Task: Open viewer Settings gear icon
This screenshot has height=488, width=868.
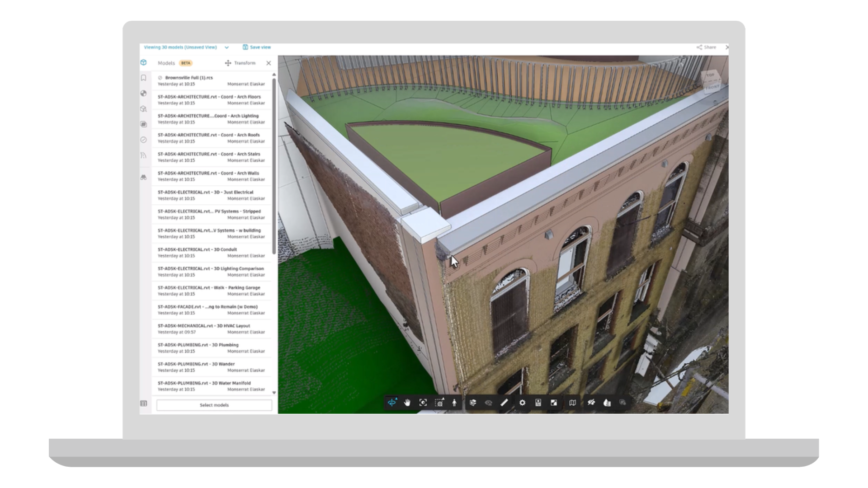Action: point(523,403)
